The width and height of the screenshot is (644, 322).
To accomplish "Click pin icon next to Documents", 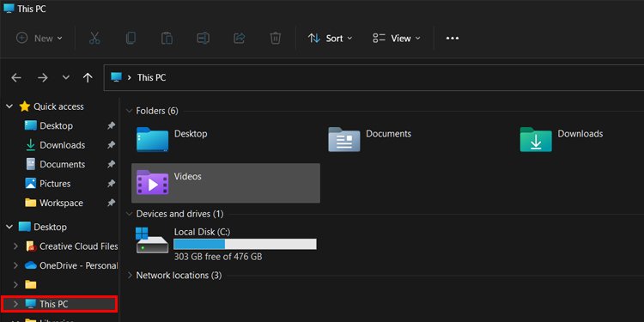I will (111, 164).
